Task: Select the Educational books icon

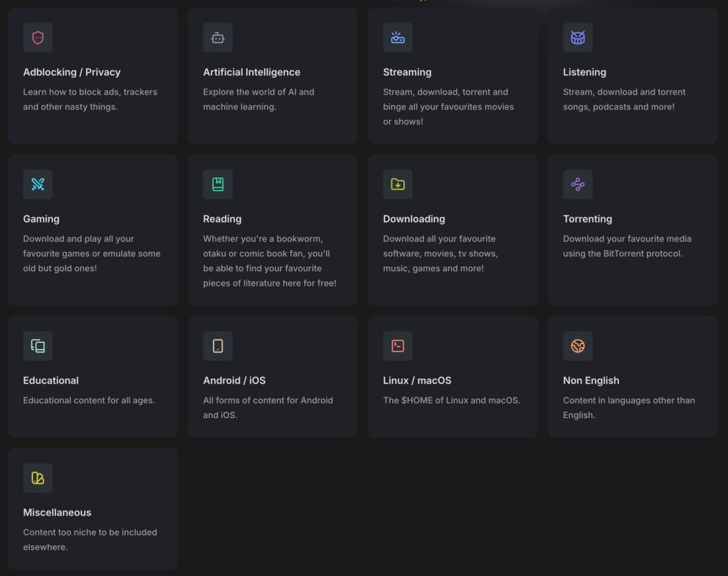Action: (x=38, y=346)
